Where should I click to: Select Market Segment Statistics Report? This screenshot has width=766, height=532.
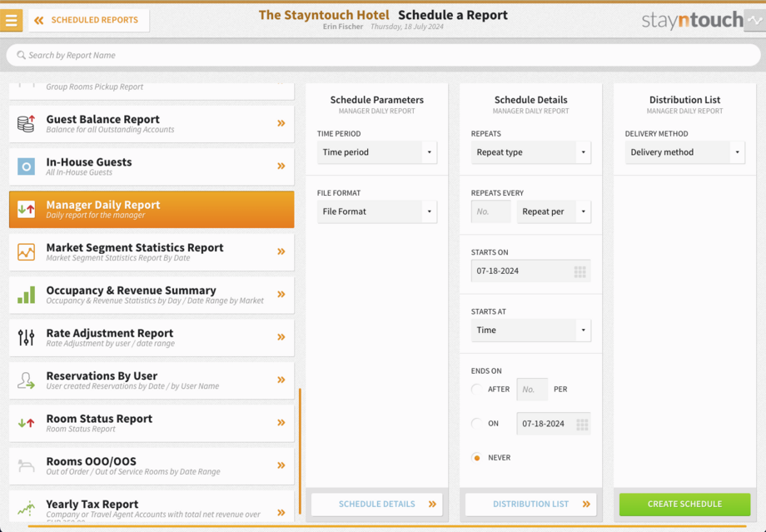point(152,252)
